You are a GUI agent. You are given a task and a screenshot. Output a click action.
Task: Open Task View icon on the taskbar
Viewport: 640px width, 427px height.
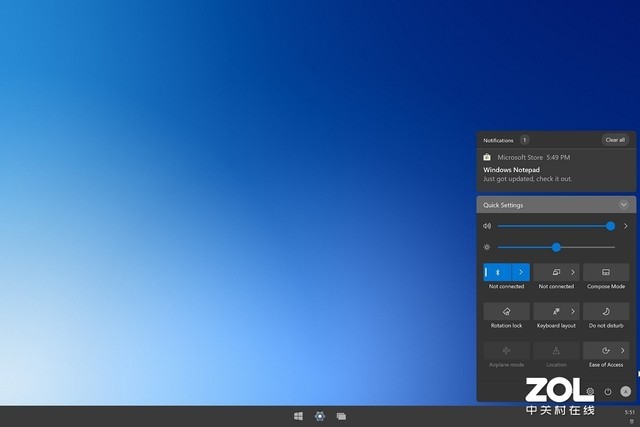341,416
